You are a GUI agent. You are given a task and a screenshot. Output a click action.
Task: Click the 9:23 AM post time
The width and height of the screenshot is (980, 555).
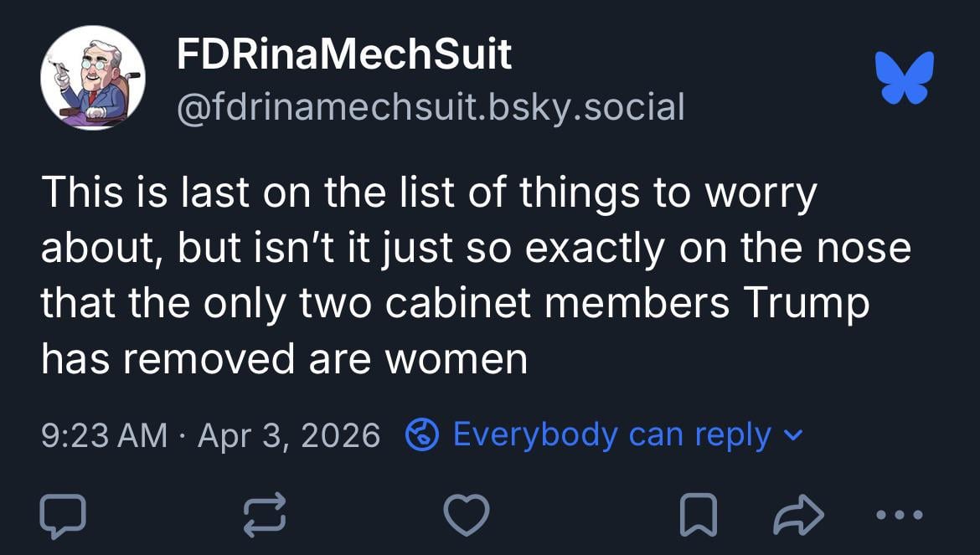coord(104,435)
